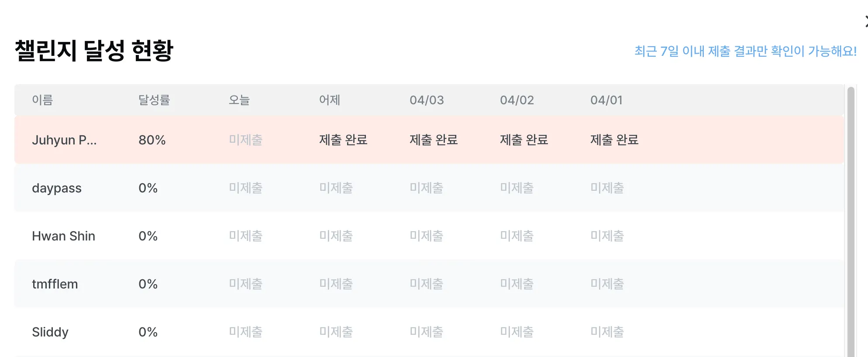Open Juhyun's 제출 완료 entry for 04/01
Screen dimensions: 868x357
614,140
